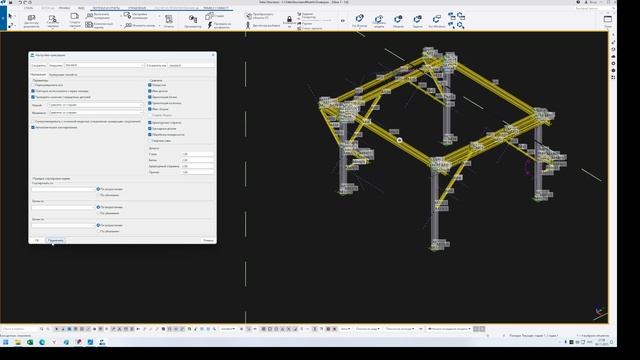
Task: Click the Concrete tolerance input field
Action: tap(197, 160)
